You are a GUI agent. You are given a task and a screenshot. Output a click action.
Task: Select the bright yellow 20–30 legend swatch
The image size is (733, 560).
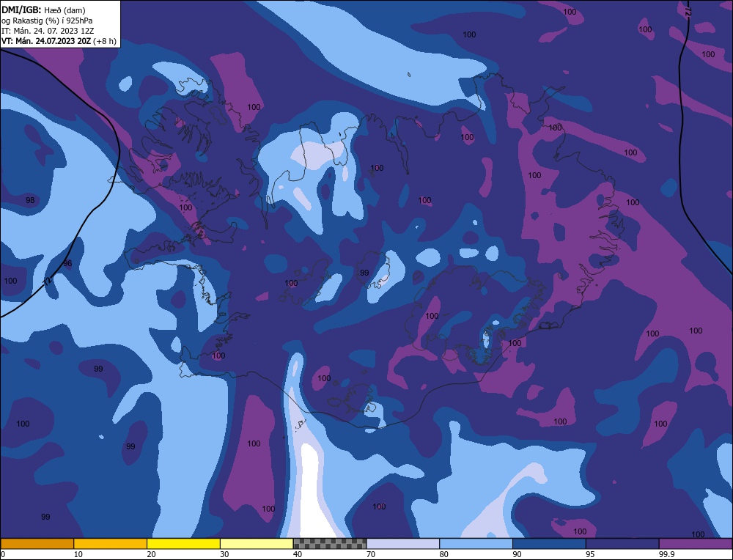[183, 543]
